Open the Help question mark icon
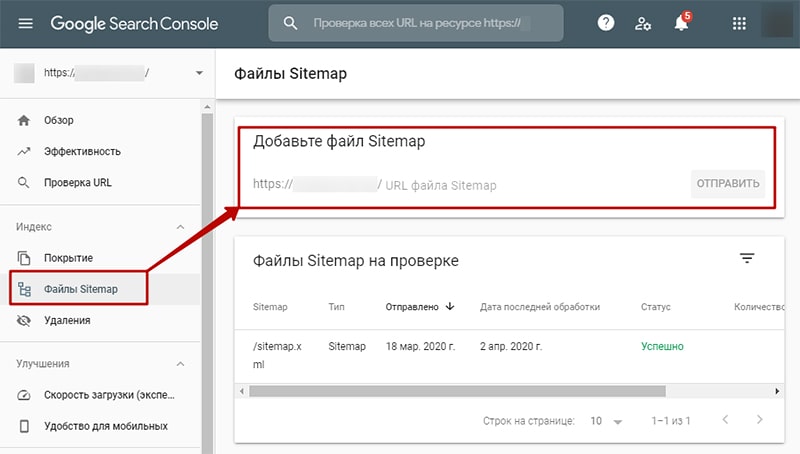 click(606, 23)
